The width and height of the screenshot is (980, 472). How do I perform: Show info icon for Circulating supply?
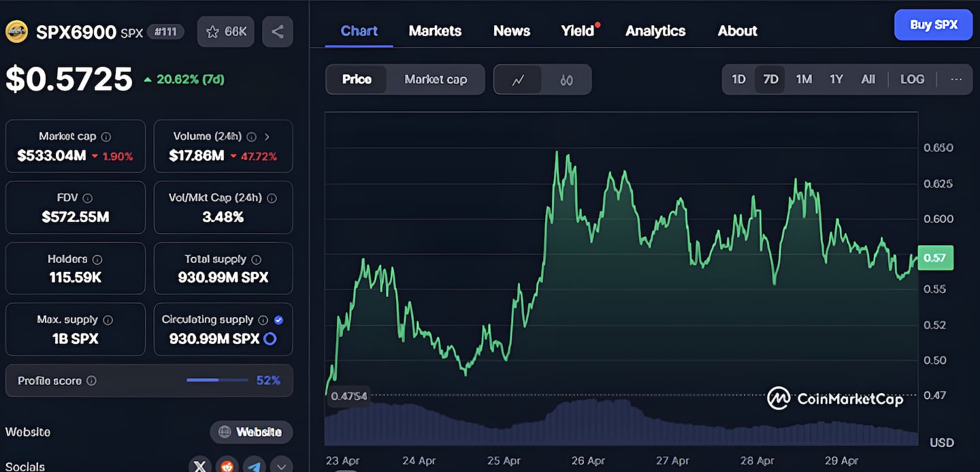click(x=263, y=320)
